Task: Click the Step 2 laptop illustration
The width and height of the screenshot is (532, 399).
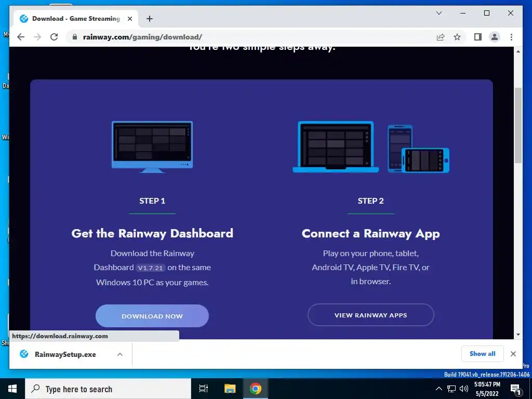Action: (x=336, y=147)
